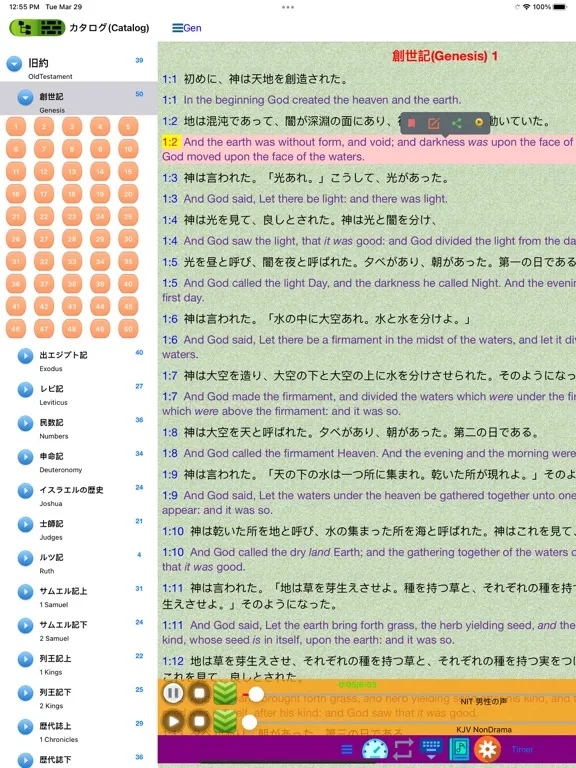Expand the Exodus book
This screenshot has width=576, height=768.
point(25,356)
